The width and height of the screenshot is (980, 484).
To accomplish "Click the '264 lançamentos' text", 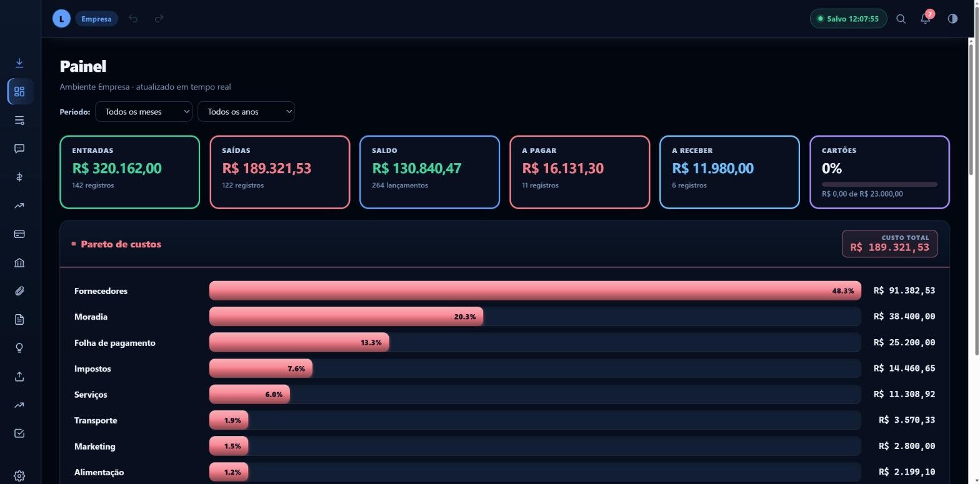I will (399, 185).
